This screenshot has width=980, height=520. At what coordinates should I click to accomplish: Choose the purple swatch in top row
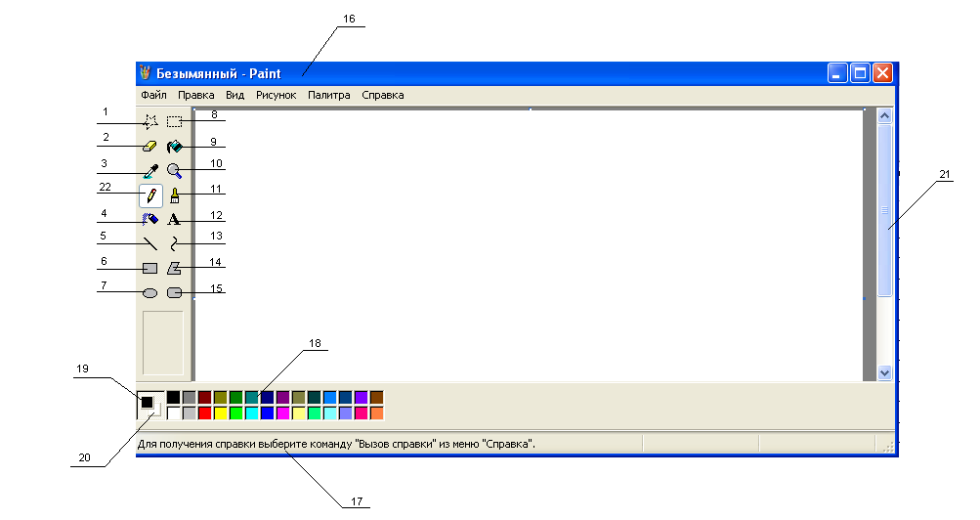point(282,398)
